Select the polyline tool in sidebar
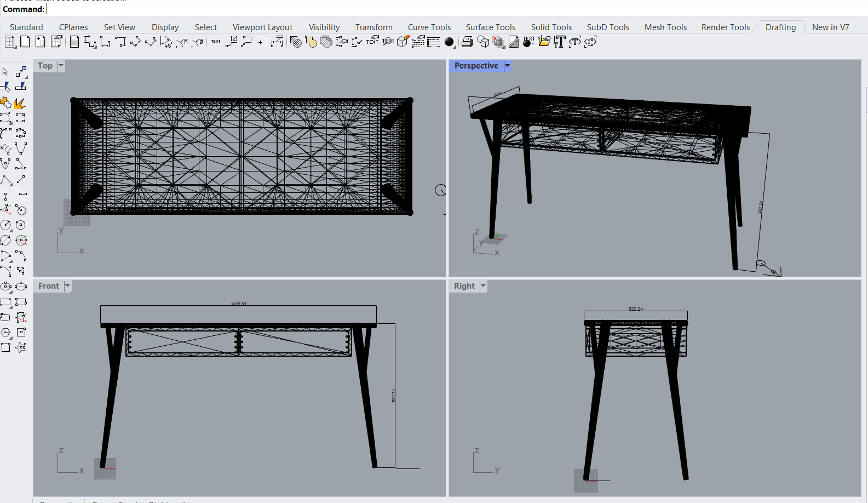 coord(5,180)
